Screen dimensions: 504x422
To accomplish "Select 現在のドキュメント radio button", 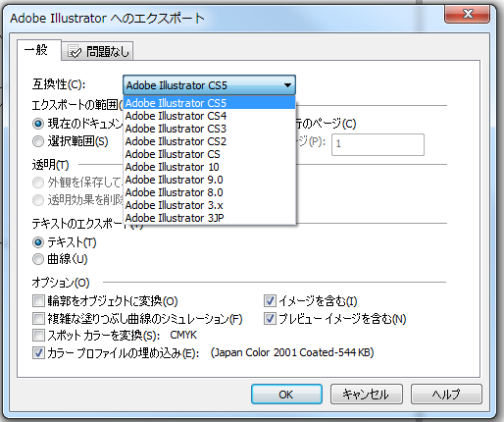I will pyautogui.click(x=38, y=124).
